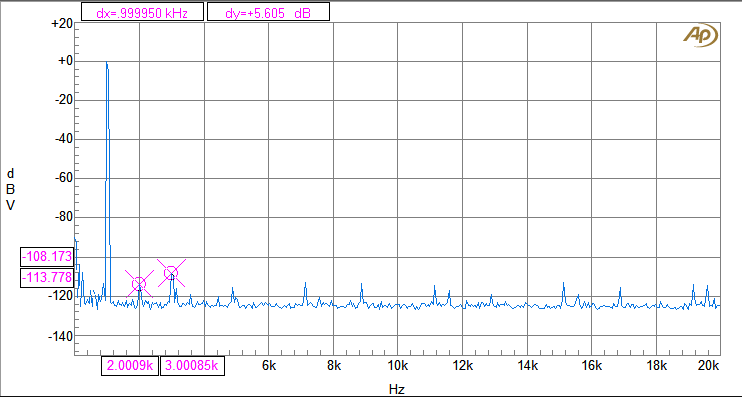This screenshot has width=742, height=397.
Task: Click the dBV vertical axis label
Action: coord(10,189)
